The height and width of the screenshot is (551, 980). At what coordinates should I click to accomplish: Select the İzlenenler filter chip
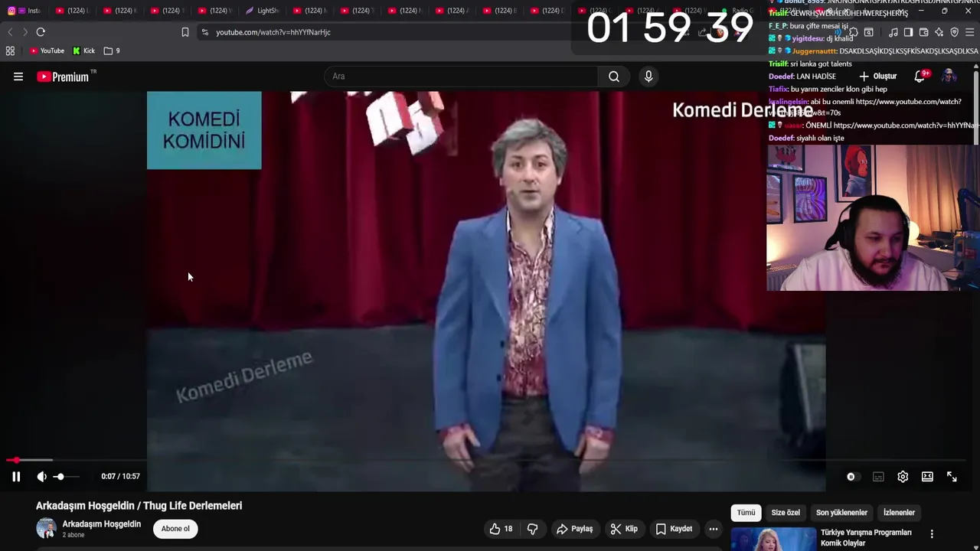click(899, 513)
